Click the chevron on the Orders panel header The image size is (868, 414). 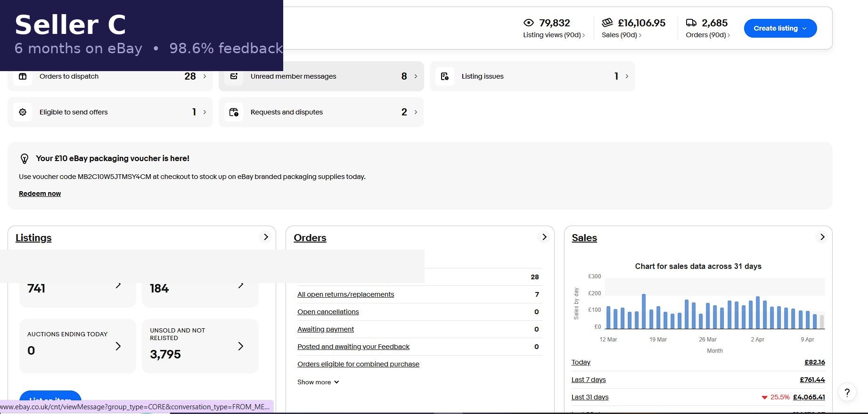pos(544,237)
